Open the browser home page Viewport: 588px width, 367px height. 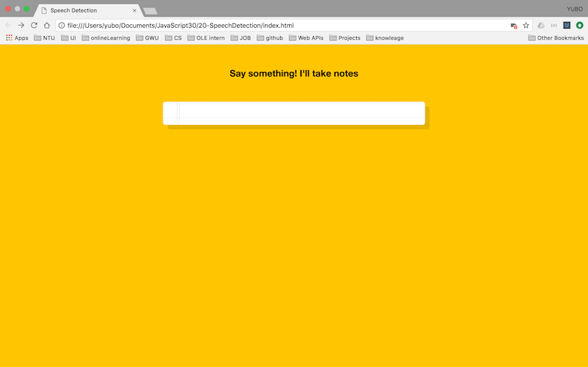tap(47, 25)
